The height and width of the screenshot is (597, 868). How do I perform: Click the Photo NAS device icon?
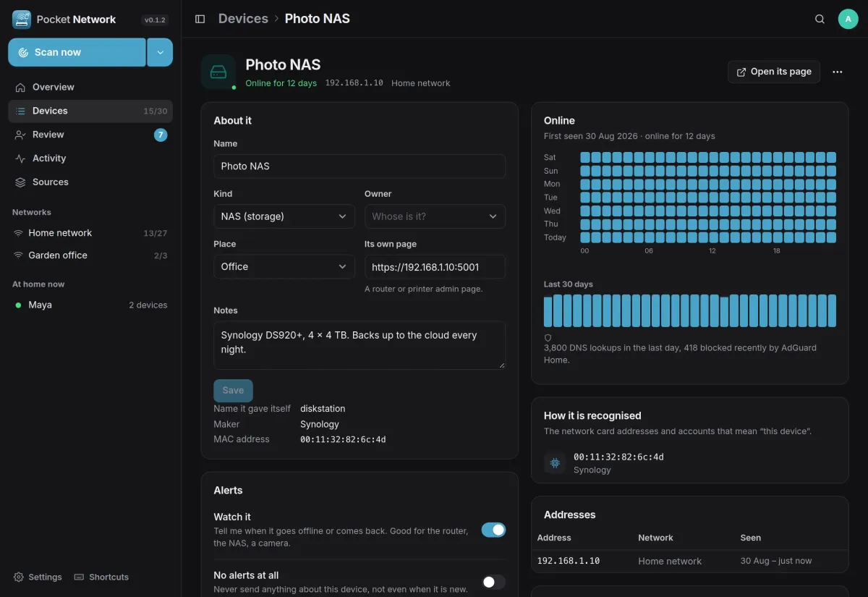(x=218, y=72)
